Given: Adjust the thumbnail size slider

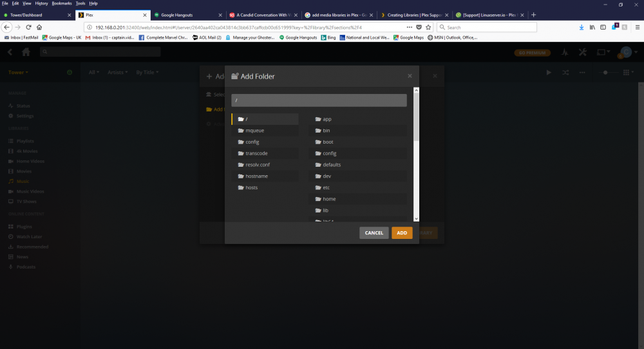Looking at the screenshot, I should tap(605, 72).
